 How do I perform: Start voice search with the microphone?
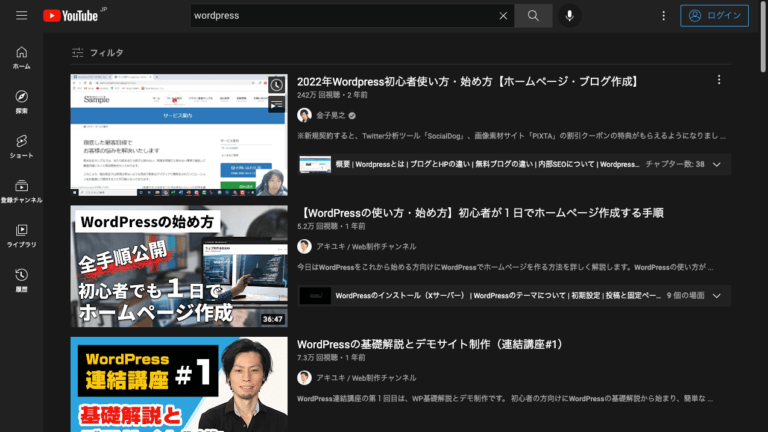pyautogui.click(x=569, y=16)
